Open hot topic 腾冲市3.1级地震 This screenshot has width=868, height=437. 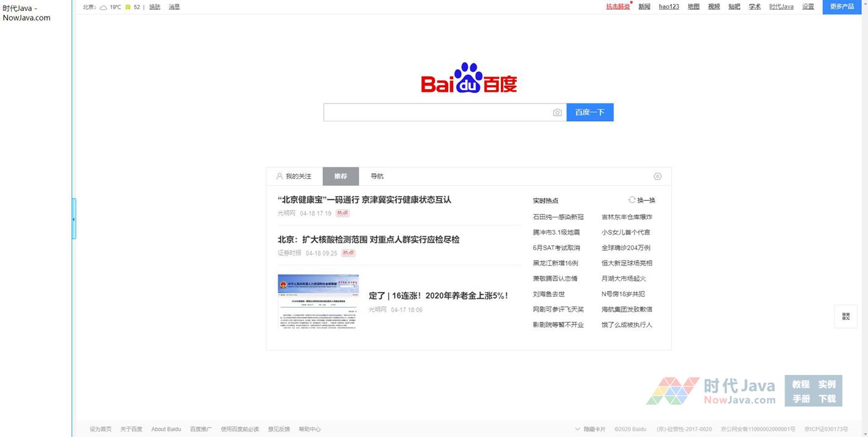coord(556,232)
